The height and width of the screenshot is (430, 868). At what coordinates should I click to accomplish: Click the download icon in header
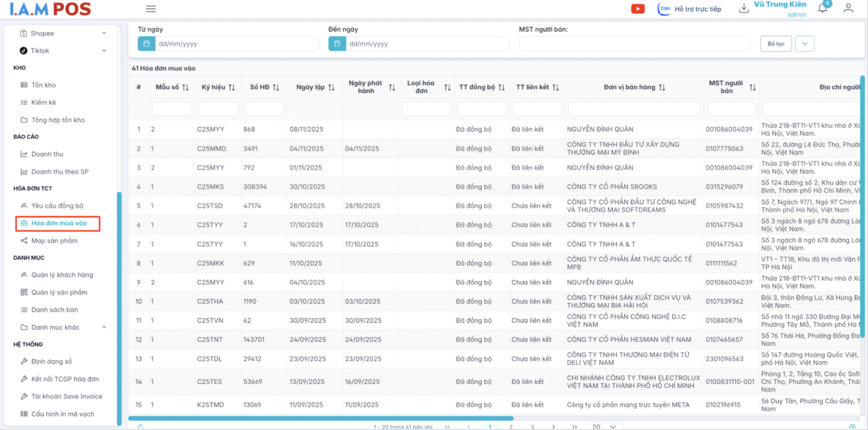[x=744, y=9]
